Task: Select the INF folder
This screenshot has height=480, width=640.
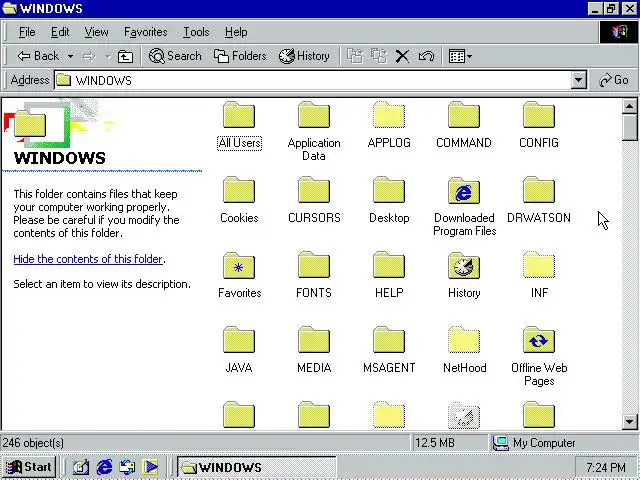Action: [x=539, y=275]
